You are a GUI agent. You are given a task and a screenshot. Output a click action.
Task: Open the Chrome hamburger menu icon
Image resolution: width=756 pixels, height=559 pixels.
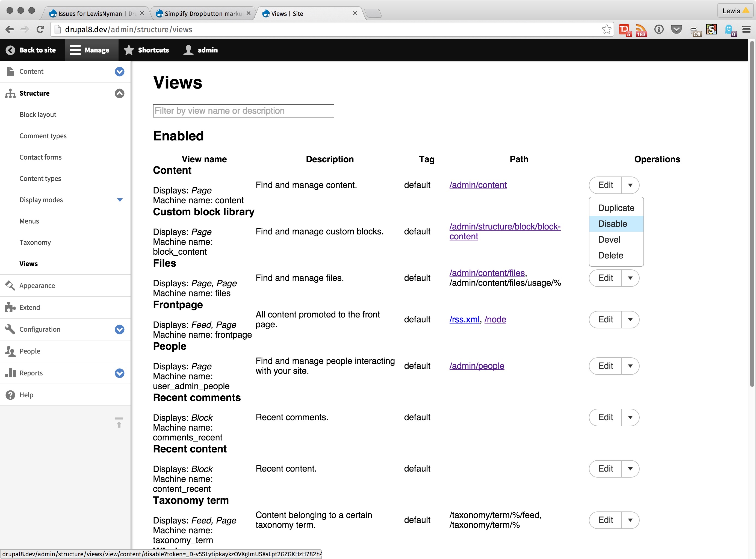click(x=746, y=30)
